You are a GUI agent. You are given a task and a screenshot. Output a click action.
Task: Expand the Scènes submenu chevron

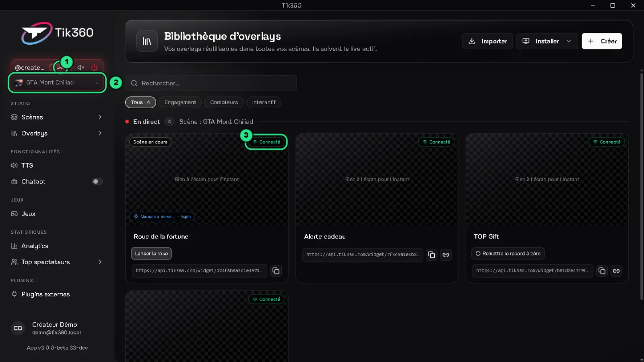[x=100, y=117]
